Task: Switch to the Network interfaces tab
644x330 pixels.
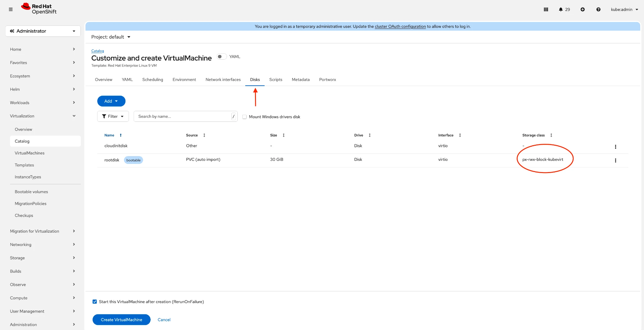Action: 223,80
